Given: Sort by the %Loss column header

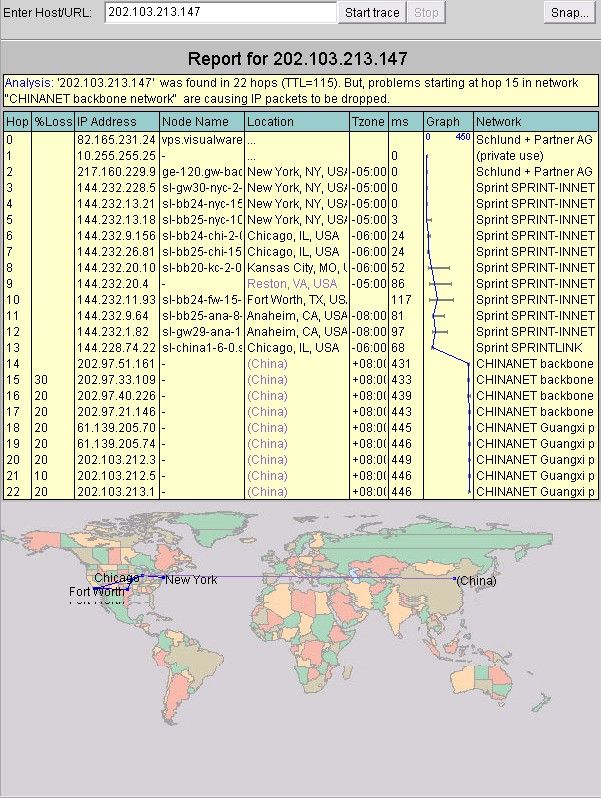Looking at the screenshot, I should point(53,122).
